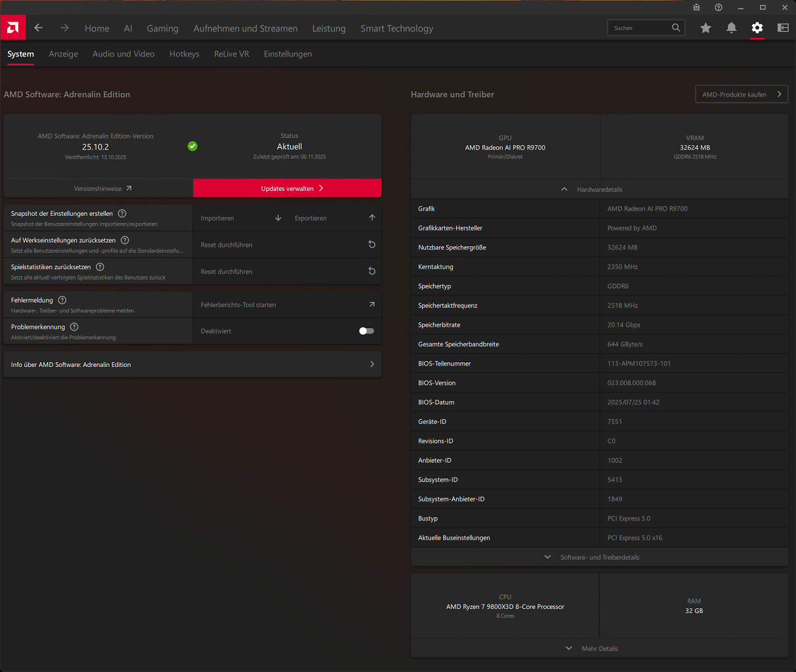The width and height of the screenshot is (796, 672).
Task: Click the bug report icon in title bar
Action: tap(696, 7)
